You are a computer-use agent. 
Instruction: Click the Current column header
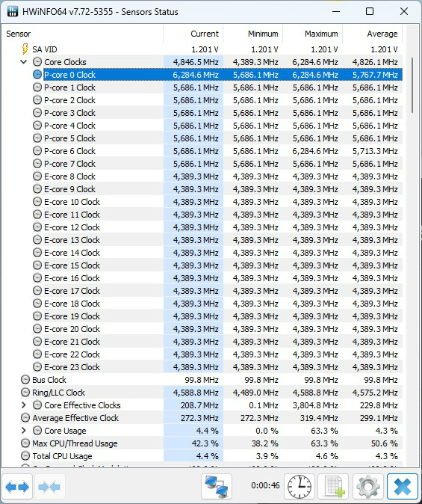pyautogui.click(x=193, y=34)
